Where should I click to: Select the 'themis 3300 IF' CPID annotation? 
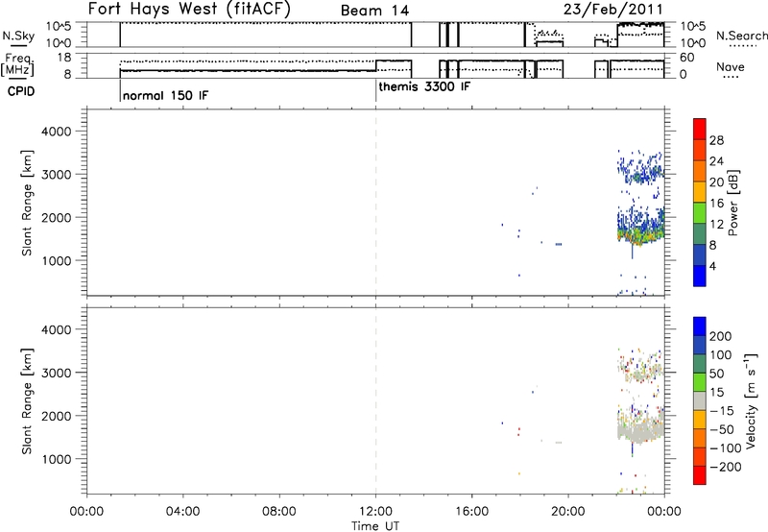pyautogui.click(x=424, y=86)
